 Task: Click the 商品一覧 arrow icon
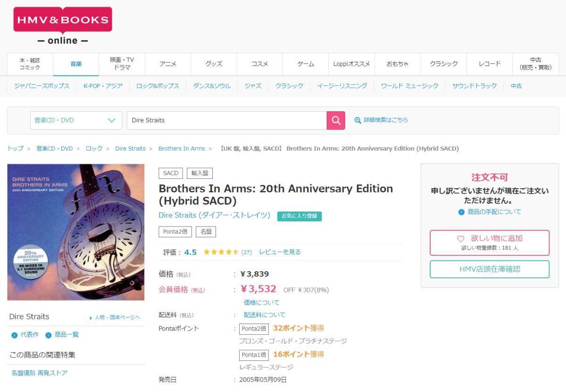[x=49, y=335]
